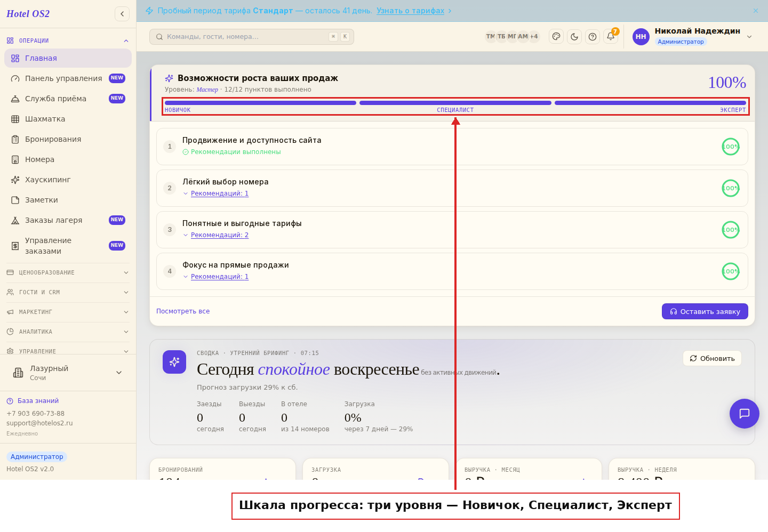Click the Заказы лагеря tent icon
This screenshot has height=532, width=768.
(15, 220)
